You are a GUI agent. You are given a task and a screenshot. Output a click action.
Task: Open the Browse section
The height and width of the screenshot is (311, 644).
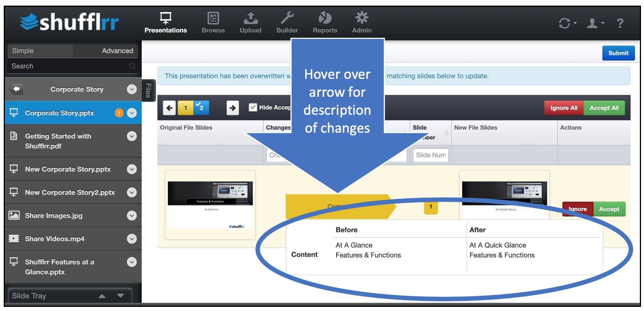[213, 23]
